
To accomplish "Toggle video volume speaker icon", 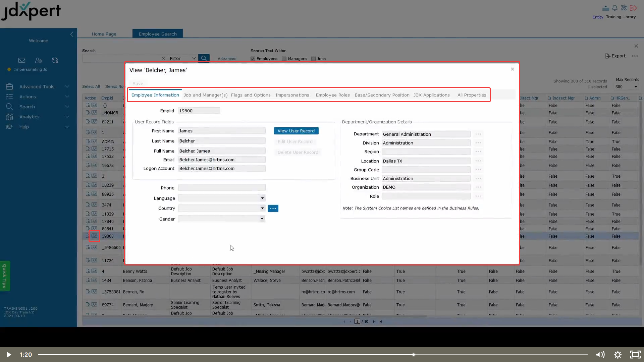I will (600, 355).
